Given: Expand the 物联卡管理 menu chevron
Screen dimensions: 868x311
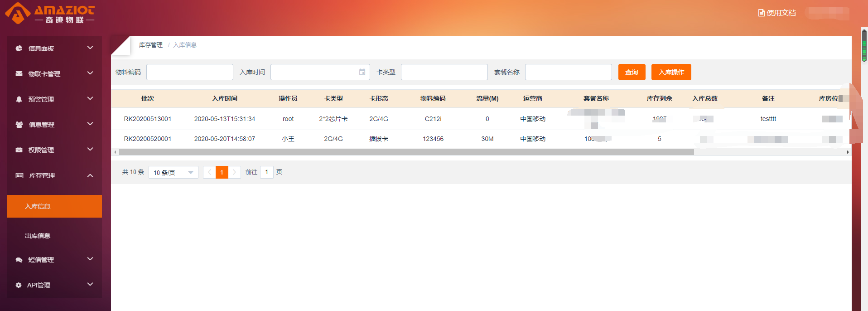Looking at the screenshot, I should click(90, 73).
